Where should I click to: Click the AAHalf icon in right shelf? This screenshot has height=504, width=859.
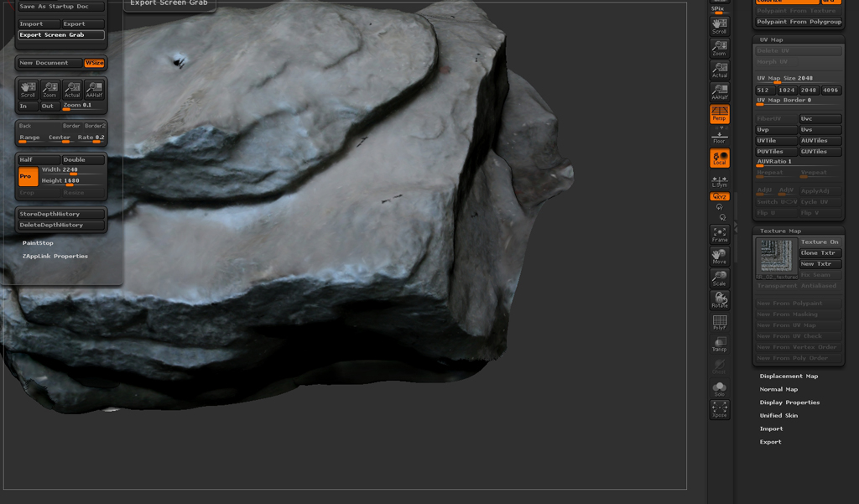coord(719,92)
